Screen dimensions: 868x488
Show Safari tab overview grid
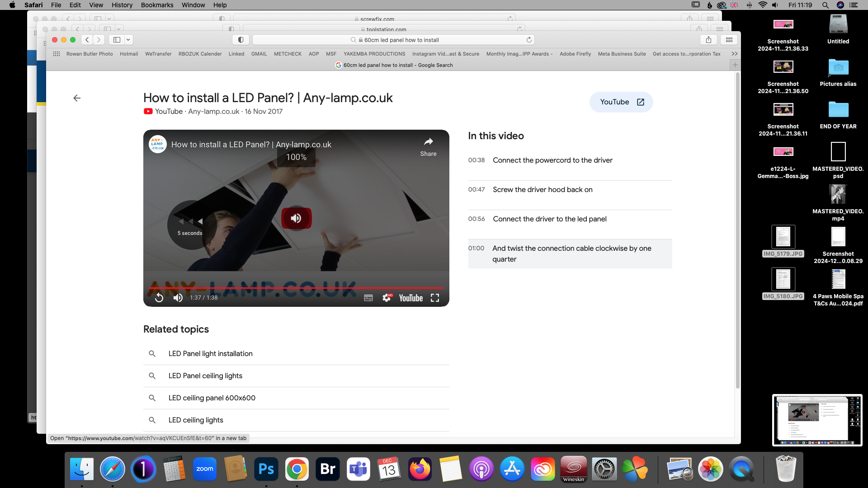point(729,40)
